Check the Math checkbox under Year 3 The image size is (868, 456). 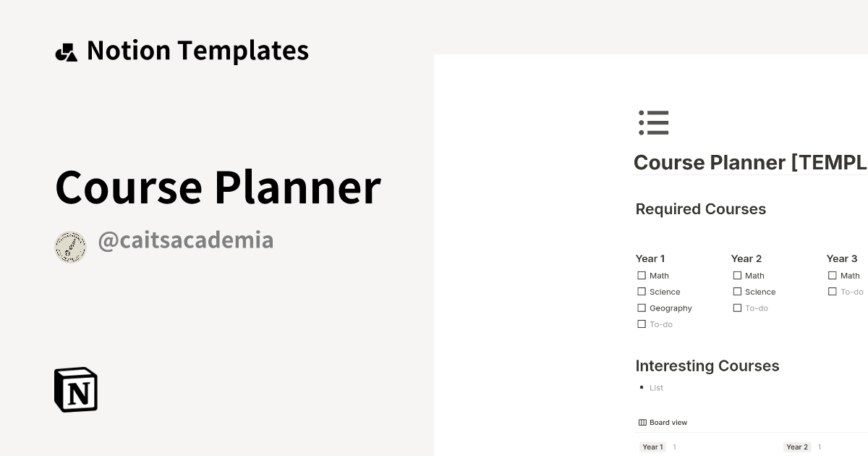[x=832, y=275]
